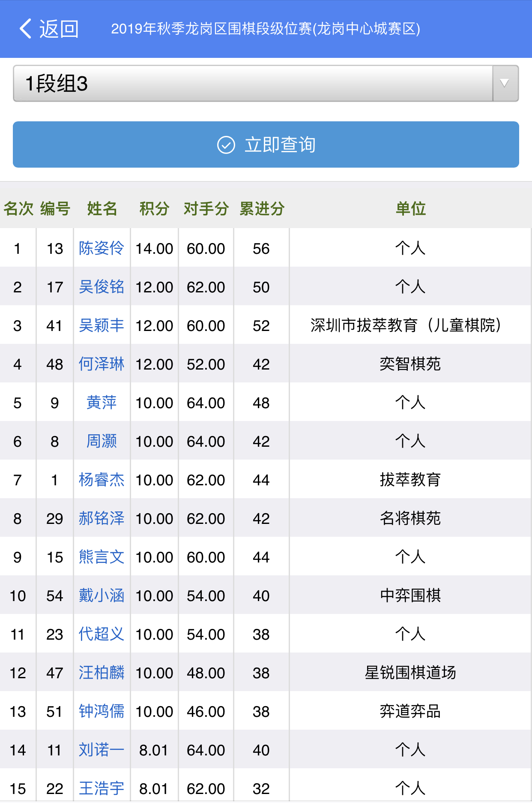Click the 对手分 column header

206,209
